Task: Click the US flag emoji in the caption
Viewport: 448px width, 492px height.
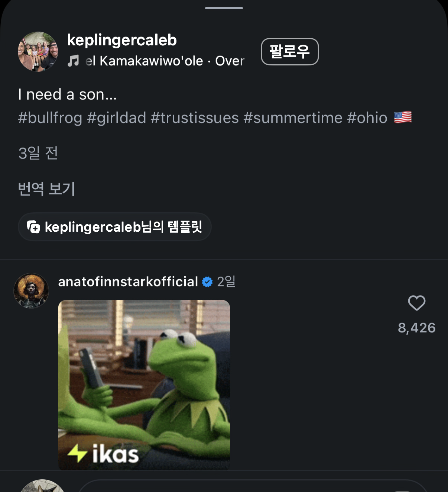Action: pyautogui.click(x=403, y=118)
